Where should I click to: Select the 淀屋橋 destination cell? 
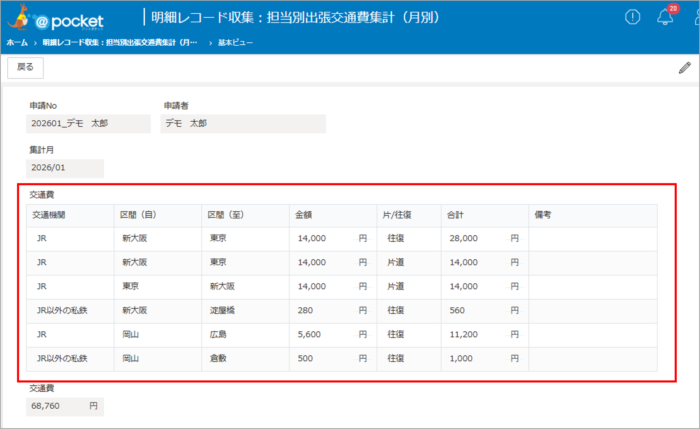pos(246,311)
